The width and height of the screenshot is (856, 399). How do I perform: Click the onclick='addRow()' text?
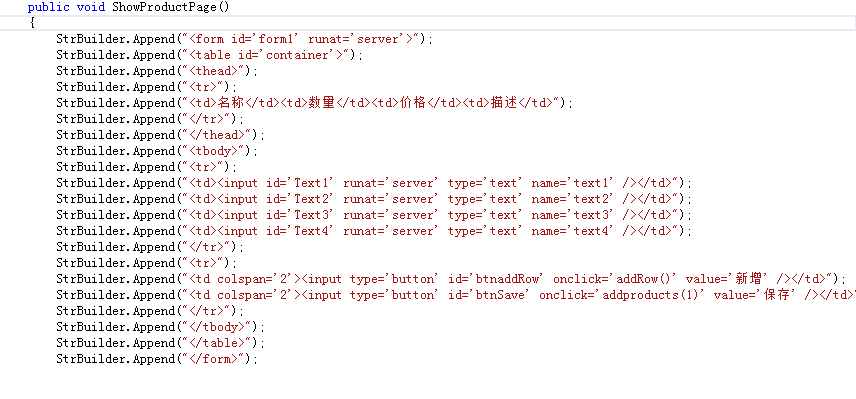click(615, 279)
